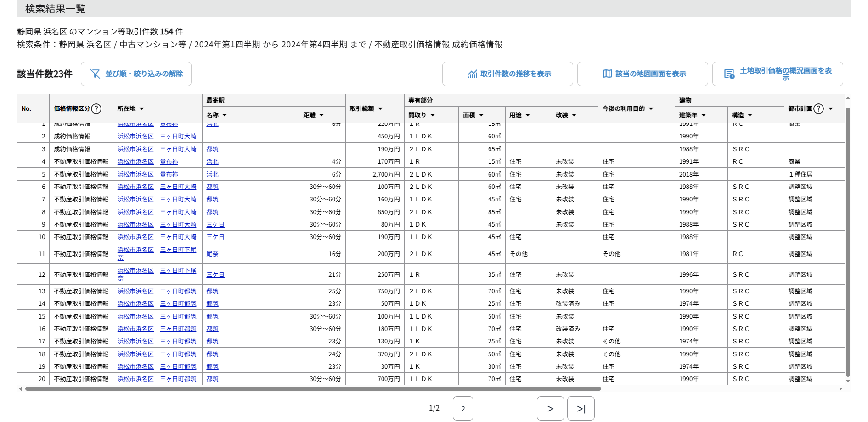Open 今後の利用目的 sort dropdown

coord(651,109)
